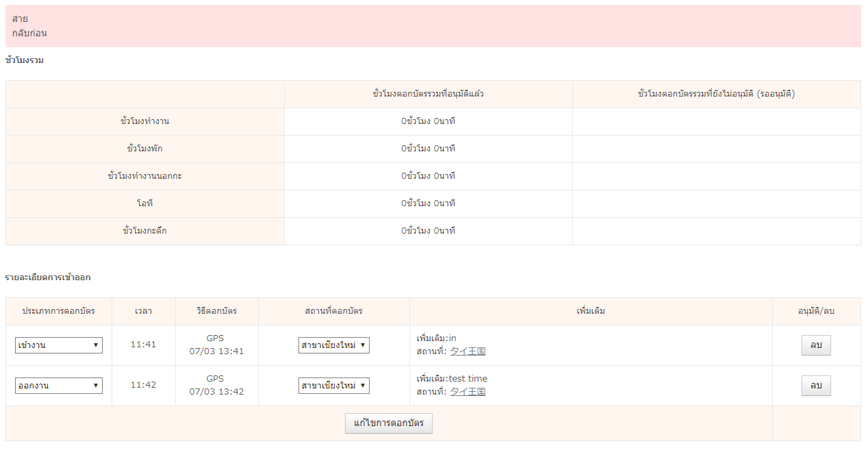
Task: Click the ชั่วโมงทำงาน row label
Action: [144, 121]
